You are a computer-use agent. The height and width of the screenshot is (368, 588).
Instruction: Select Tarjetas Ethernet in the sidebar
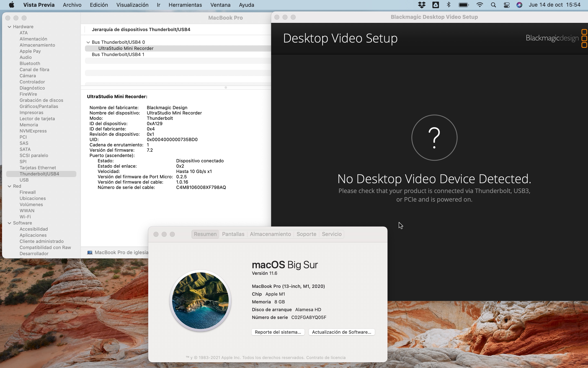click(38, 168)
